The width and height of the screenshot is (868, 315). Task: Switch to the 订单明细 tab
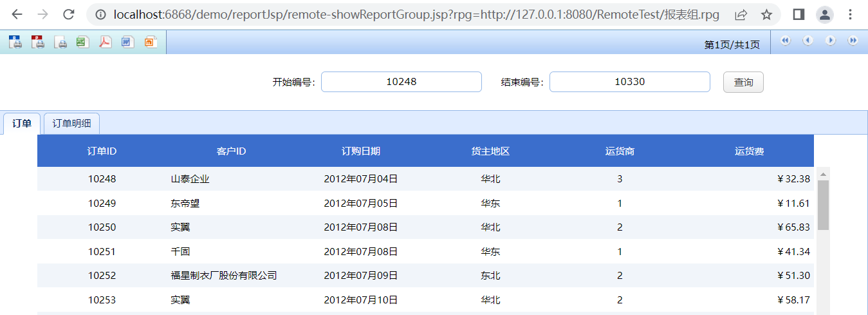click(71, 124)
